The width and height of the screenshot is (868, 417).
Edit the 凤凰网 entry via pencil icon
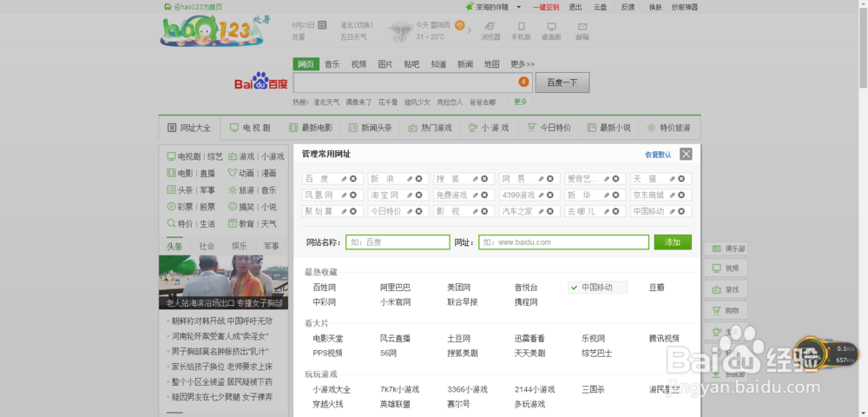click(x=344, y=195)
